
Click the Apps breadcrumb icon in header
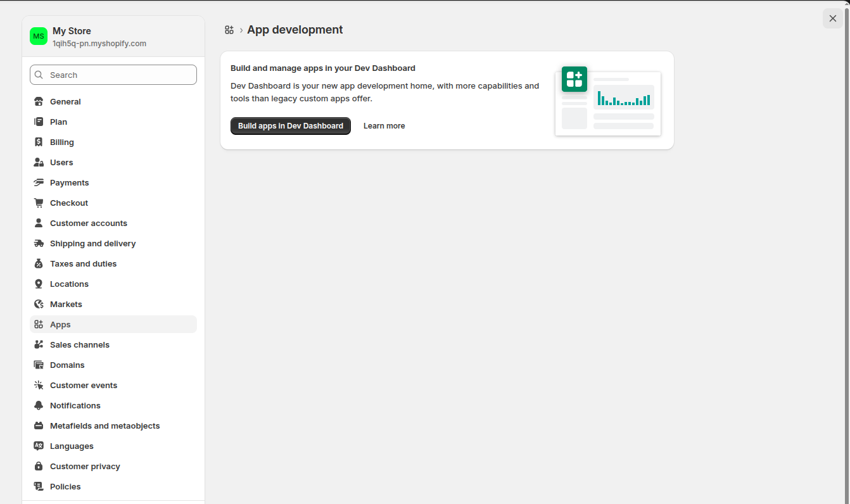(229, 30)
